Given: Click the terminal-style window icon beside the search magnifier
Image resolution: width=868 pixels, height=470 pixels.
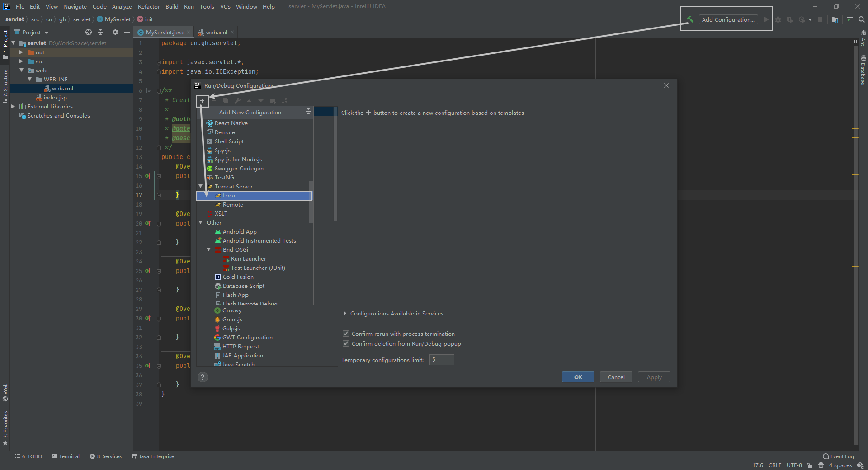Looking at the screenshot, I should point(849,19).
